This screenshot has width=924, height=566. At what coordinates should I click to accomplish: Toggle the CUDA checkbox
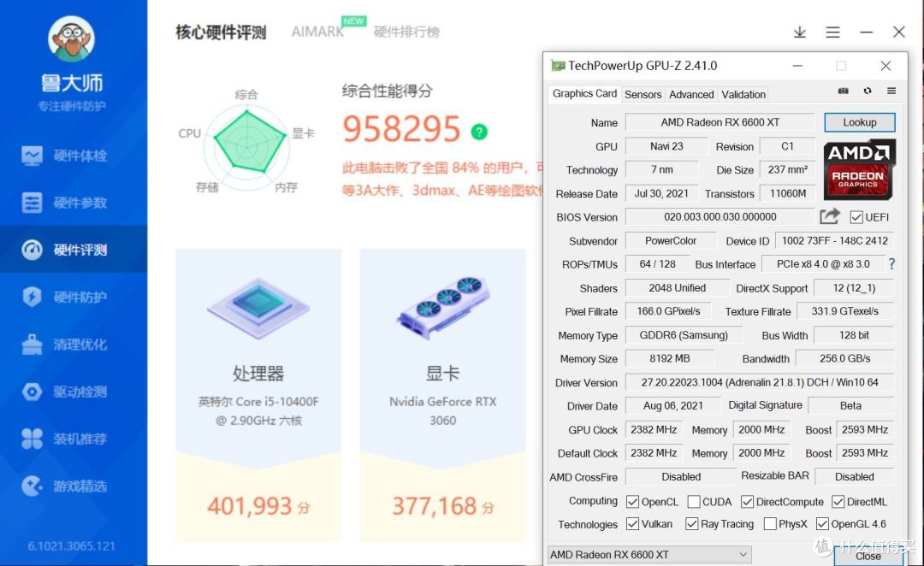[694, 502]
